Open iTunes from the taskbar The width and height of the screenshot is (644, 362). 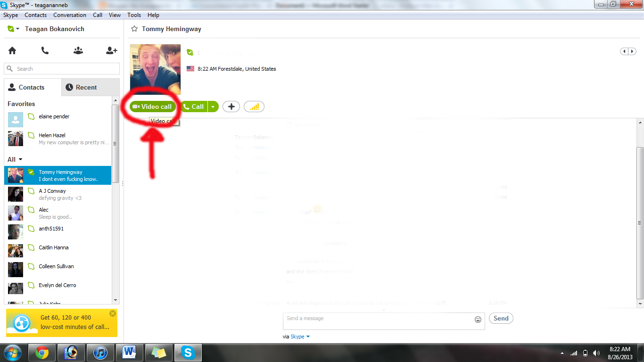(x=100, y=353)
